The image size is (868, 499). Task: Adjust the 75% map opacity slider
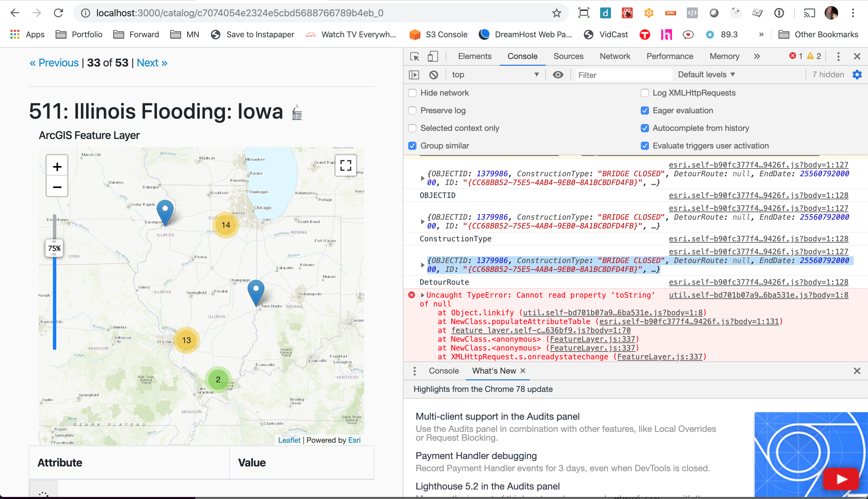click(55, 248)
